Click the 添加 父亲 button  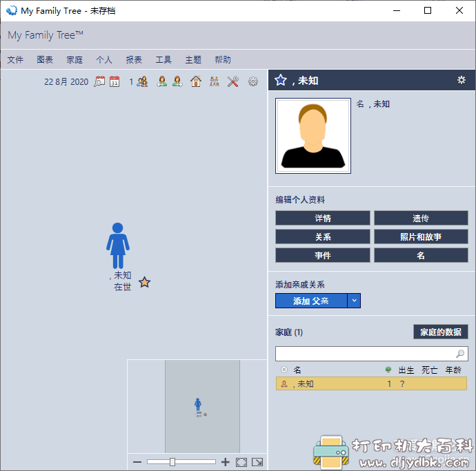point(311,301)
